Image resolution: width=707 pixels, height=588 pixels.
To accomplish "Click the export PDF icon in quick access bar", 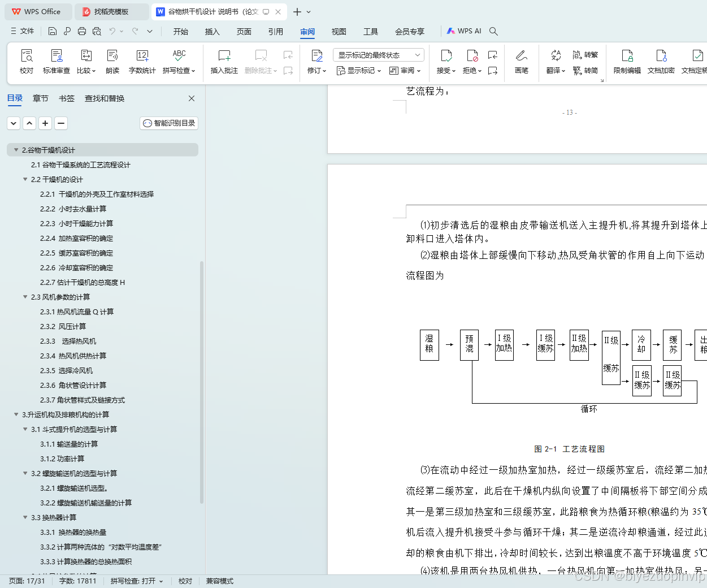I will pos(67,31).
